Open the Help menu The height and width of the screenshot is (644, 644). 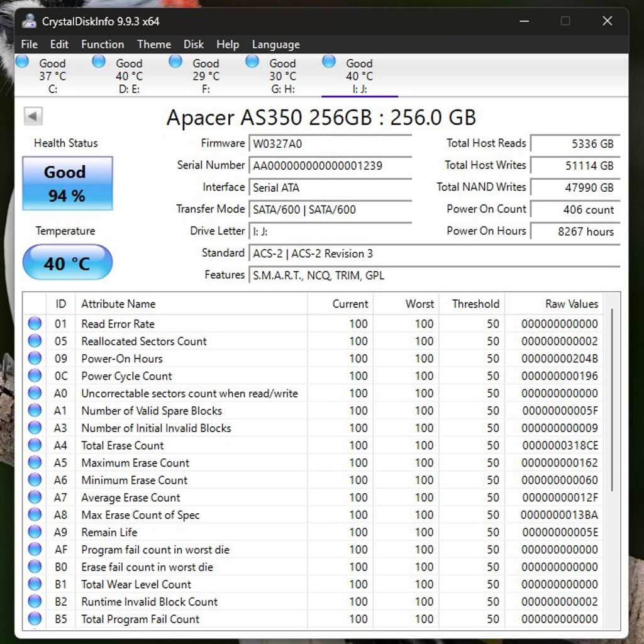228,45
